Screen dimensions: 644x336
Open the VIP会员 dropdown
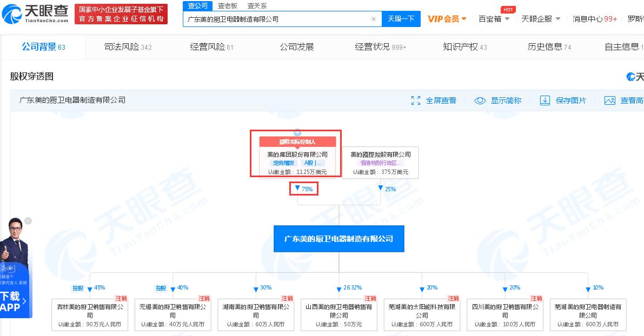pyautogui.click(x=447, y=19)
